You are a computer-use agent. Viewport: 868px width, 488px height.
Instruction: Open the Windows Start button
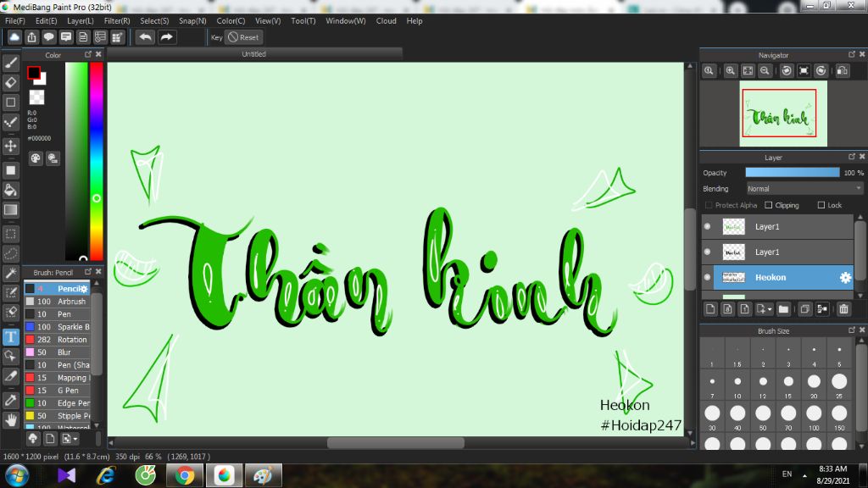tap(17, 476)
